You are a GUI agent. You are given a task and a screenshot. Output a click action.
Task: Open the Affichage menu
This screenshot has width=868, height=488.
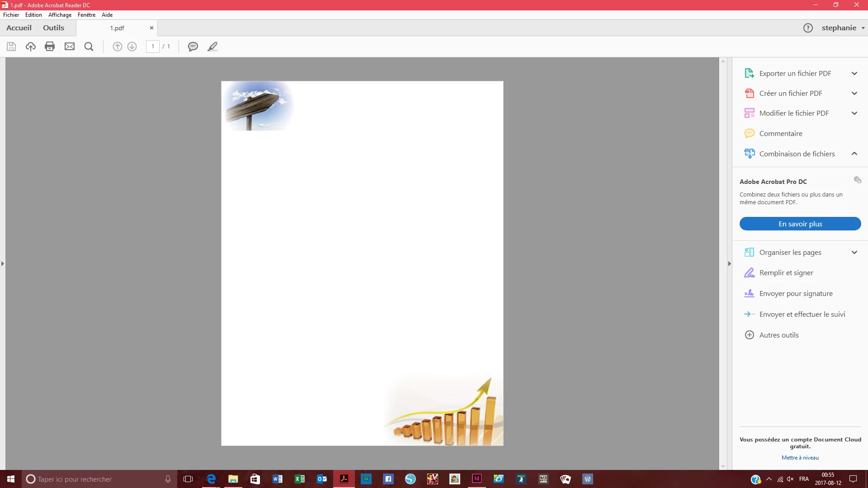click(x=60, y=15)
